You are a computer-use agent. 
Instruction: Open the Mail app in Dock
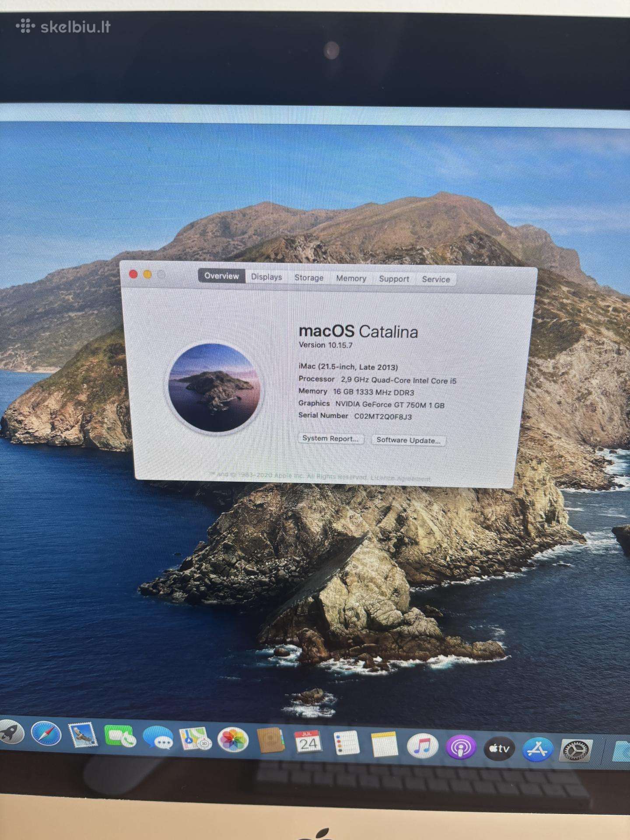click(83, 735)
